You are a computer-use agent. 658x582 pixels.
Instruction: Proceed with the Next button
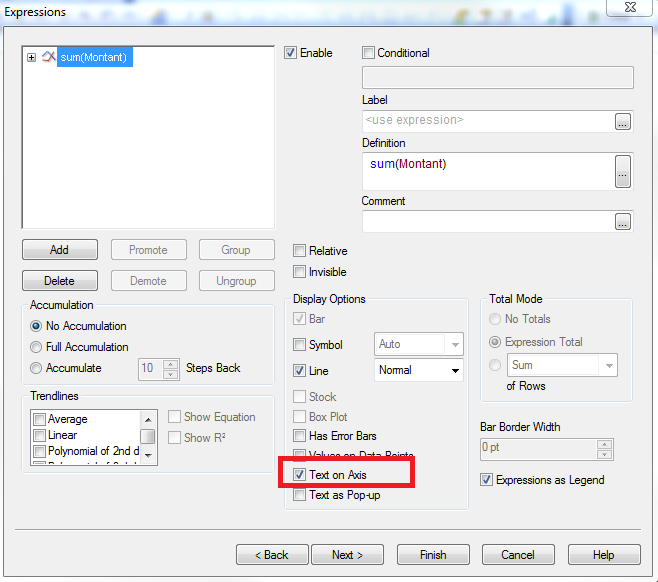(x=347, y=555)
